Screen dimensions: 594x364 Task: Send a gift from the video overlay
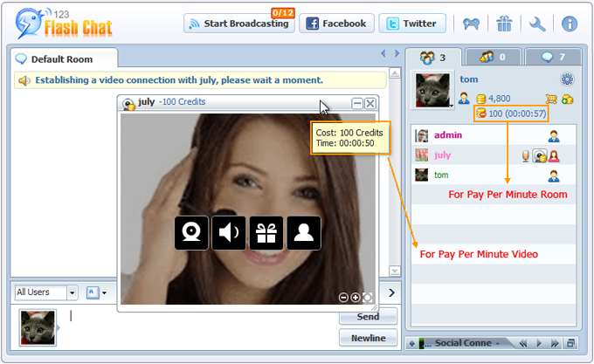pos(266,233)
